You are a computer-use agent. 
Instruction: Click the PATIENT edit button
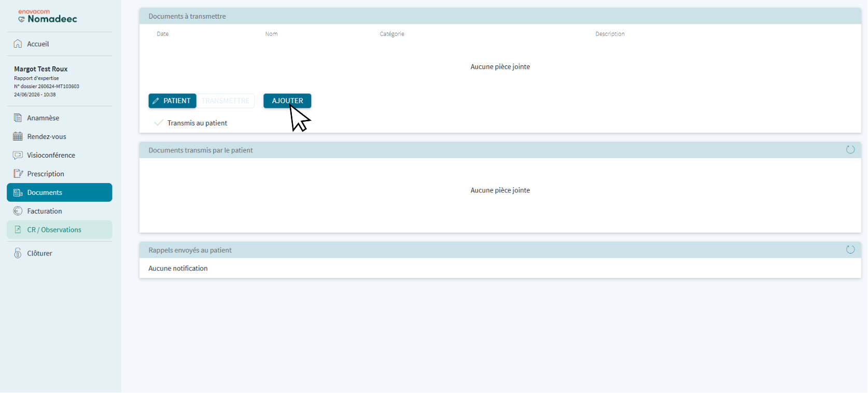click(x=172, y=101)
